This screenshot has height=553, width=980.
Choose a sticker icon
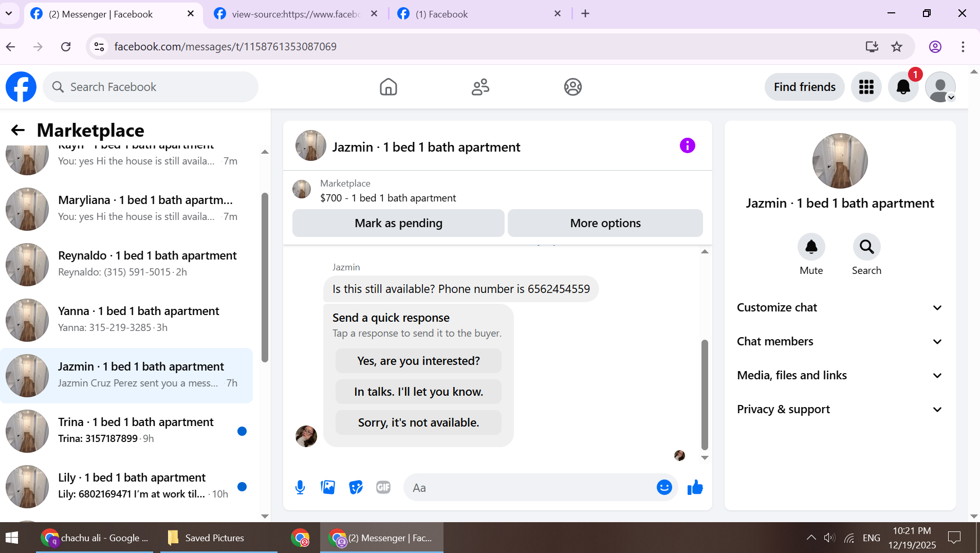click(x=356, y=487)
